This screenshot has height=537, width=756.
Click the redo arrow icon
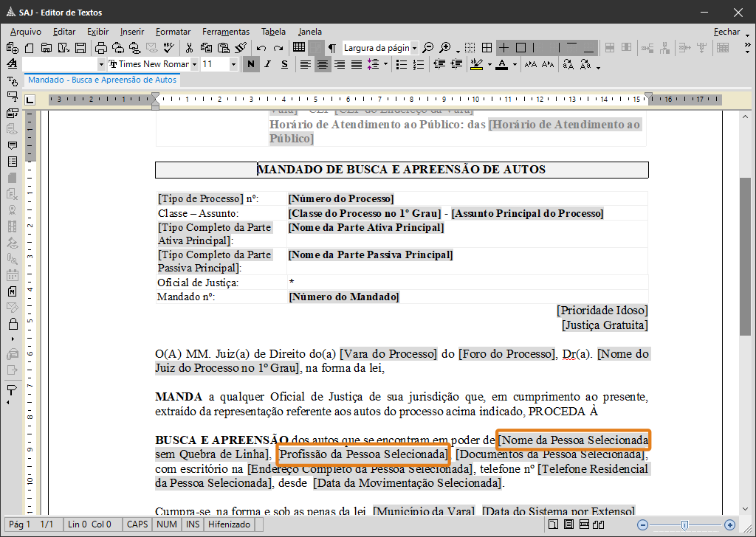coord(278,48)
